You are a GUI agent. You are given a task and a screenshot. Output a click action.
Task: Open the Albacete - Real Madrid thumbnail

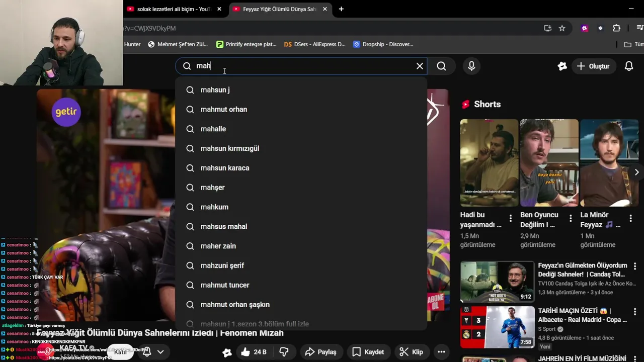497,327
